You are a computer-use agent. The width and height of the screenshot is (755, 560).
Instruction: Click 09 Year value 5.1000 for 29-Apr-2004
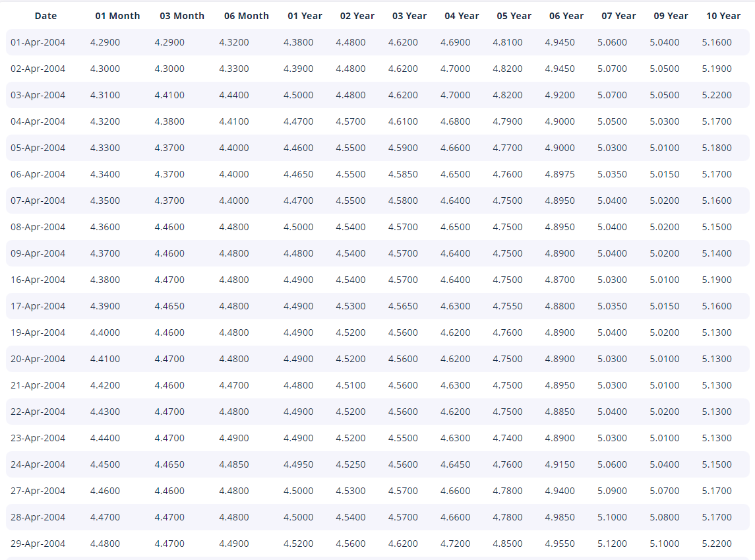[x=665, y=544]
